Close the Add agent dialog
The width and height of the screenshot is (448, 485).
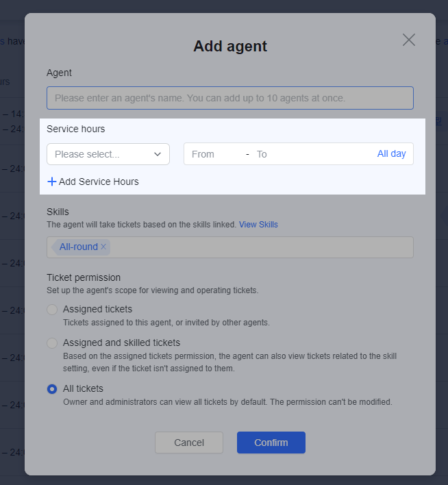pyautogui.click(x=409, y=40)
